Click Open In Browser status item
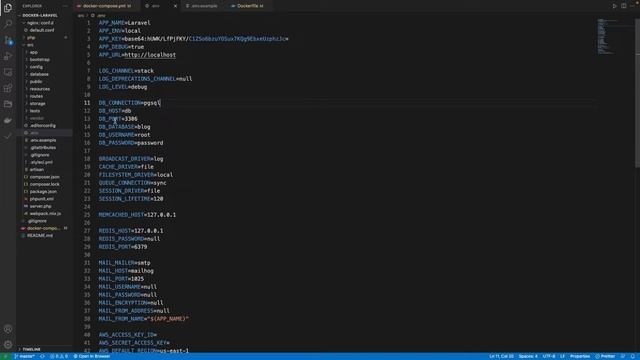The image size is (640, 360). 92,356
